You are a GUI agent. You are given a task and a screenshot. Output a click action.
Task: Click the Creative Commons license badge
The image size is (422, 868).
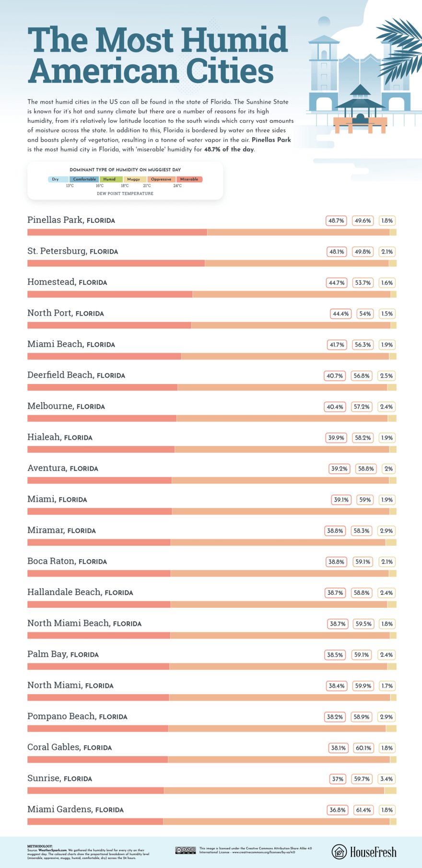pyautogui.click(x=185, y=850)
